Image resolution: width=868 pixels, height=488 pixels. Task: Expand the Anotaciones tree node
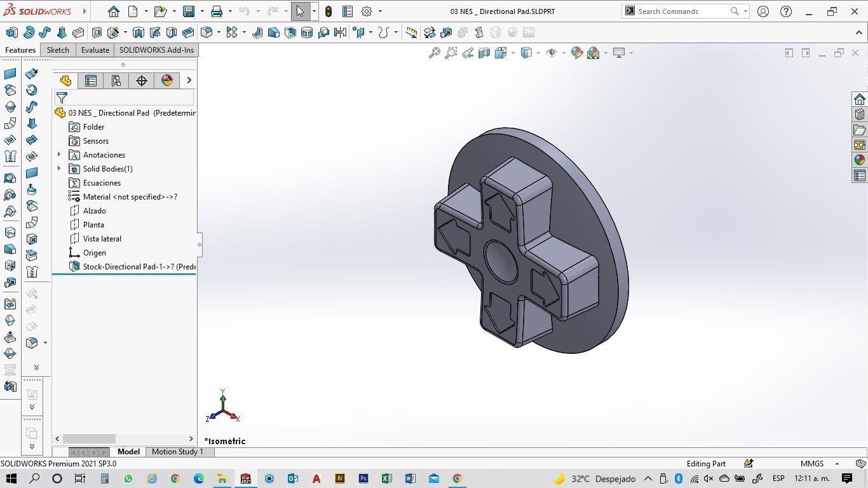[59, 155]
